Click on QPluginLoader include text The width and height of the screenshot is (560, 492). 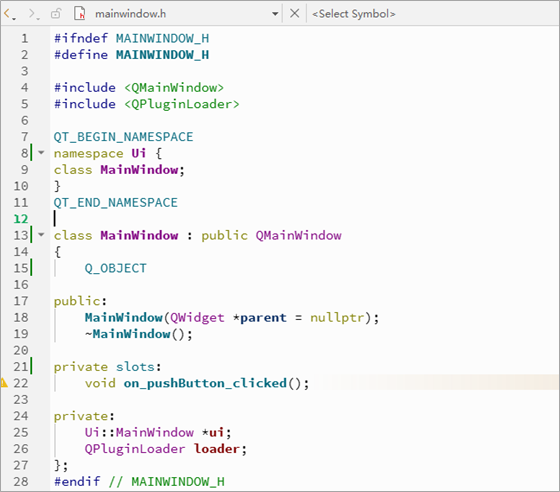coord(182,104)
